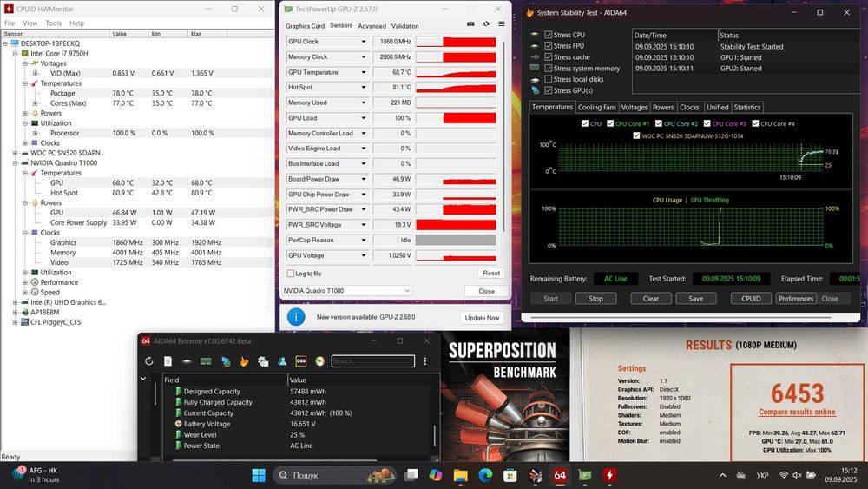Toggle Stress cache checkbox

tap(548, 56)
